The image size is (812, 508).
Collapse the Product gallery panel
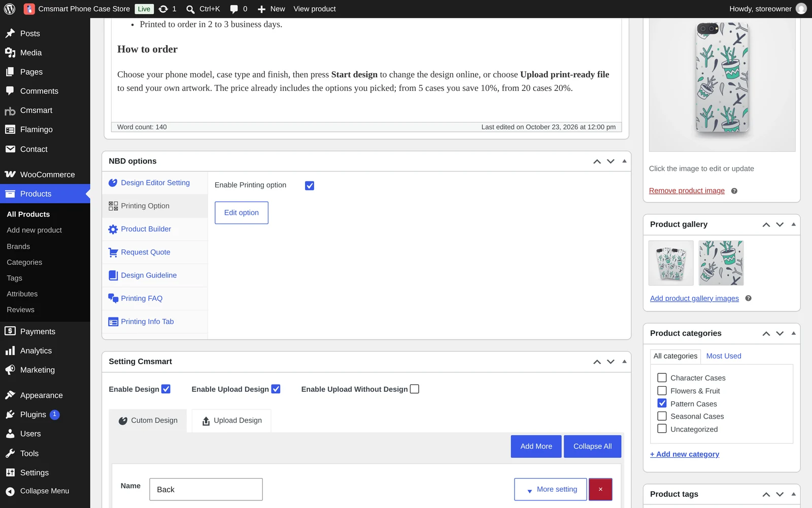(793, 225)
